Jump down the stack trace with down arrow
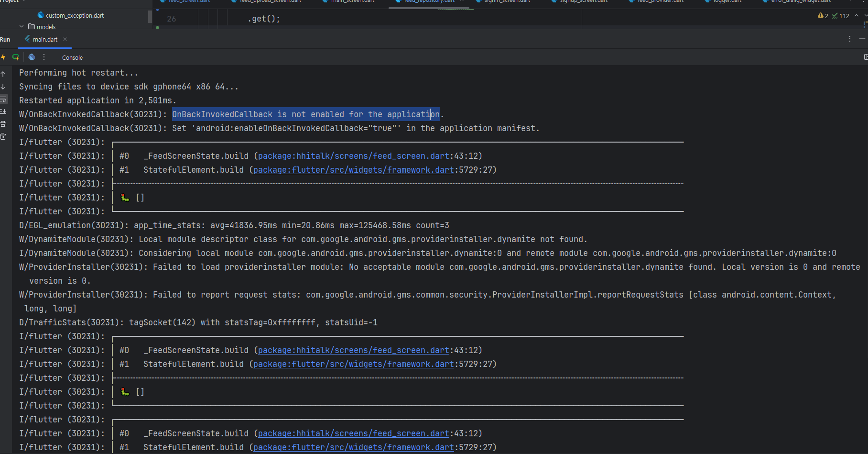The width and height of the screenshot is (868, 454). [3, 87]
